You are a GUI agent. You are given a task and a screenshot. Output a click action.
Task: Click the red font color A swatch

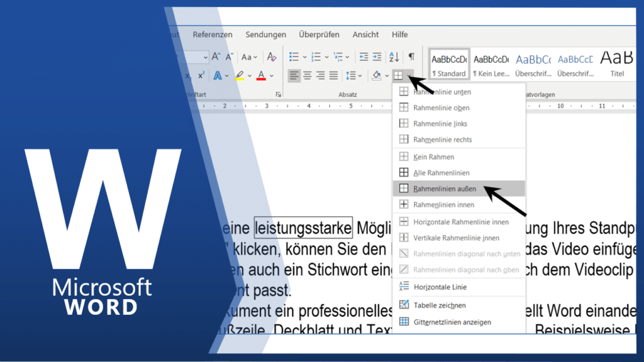[x=262, y=76]
